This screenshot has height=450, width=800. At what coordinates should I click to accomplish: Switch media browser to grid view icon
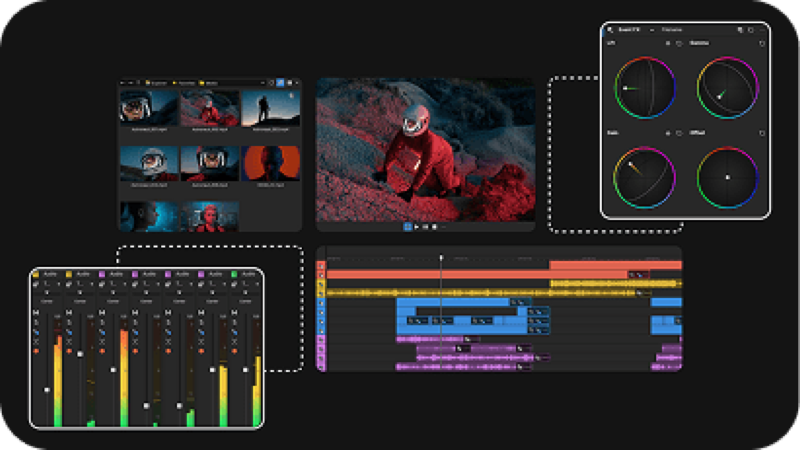coord(289,83)
